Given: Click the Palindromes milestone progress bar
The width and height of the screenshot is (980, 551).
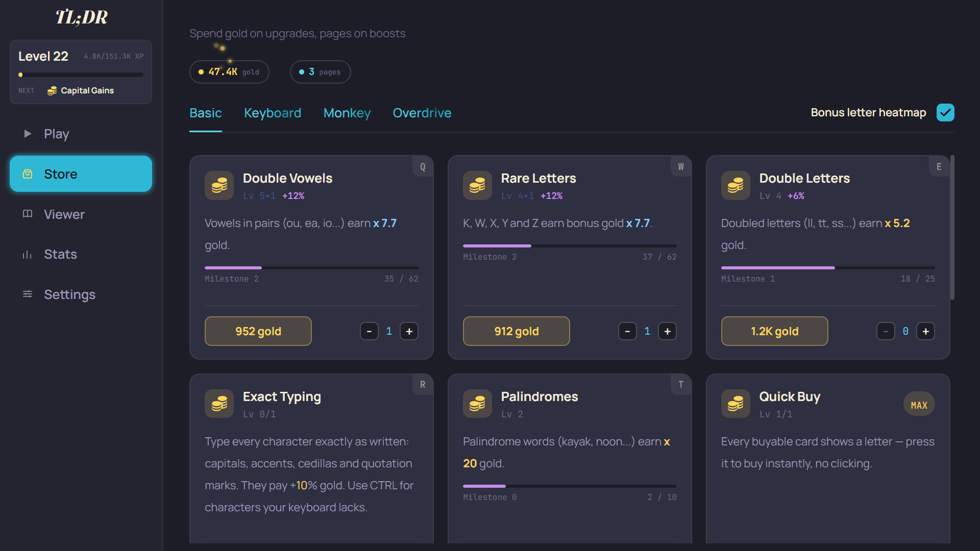Looking at the screenshot, I should tap(570, 486).
